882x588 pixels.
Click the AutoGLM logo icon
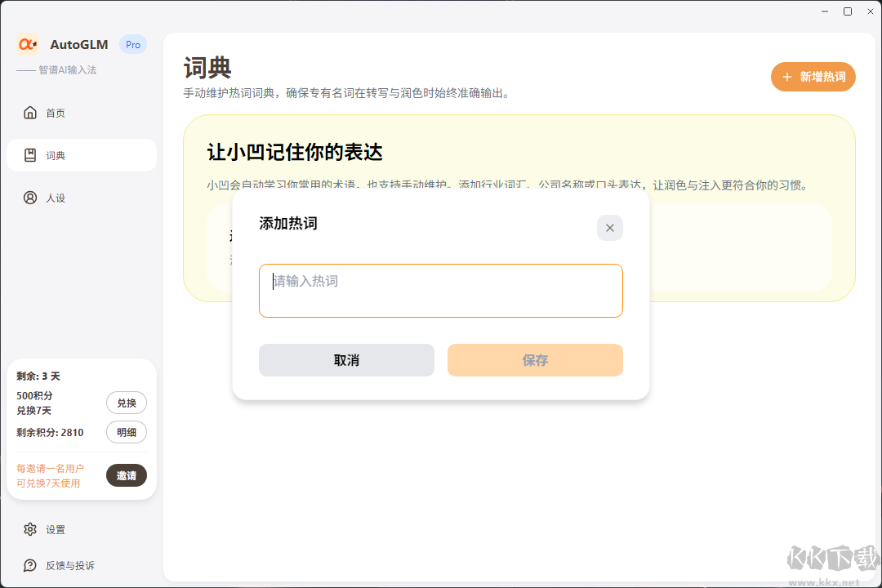pos(28,44)
